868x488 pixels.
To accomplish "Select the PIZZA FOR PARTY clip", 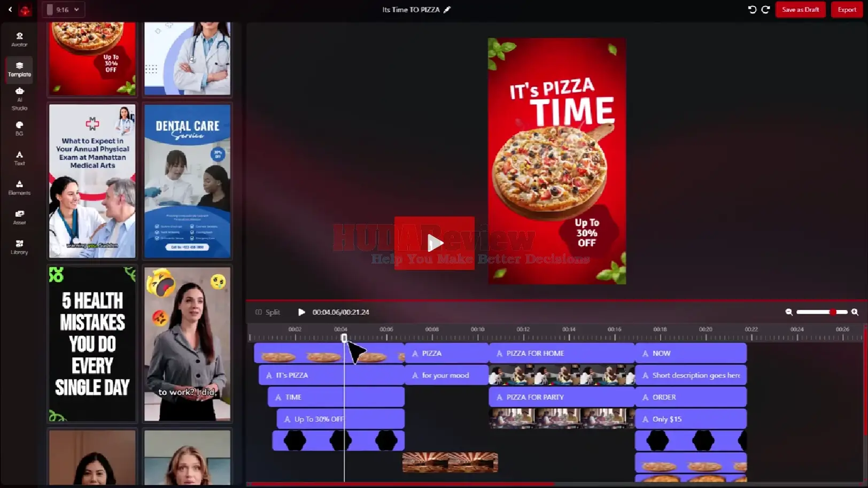I will 562,397.
